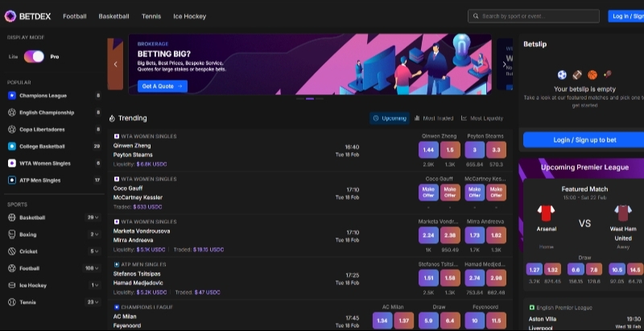
Task: Click the American football icon in Betslip
Action: pos(577,75)
